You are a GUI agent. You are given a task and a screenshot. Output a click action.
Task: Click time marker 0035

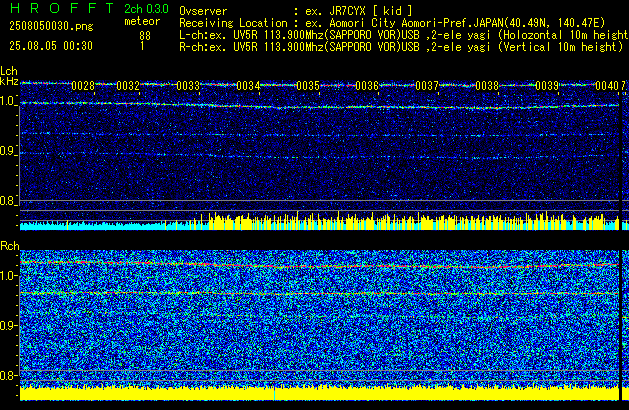coord(308,86)
